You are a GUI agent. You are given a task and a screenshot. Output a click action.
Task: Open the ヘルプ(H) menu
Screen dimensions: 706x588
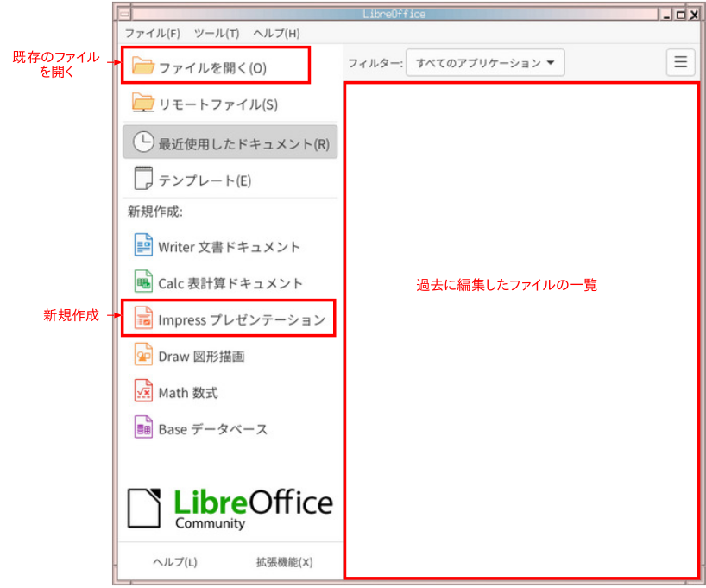pyautogui.click(x=276, y=34)
